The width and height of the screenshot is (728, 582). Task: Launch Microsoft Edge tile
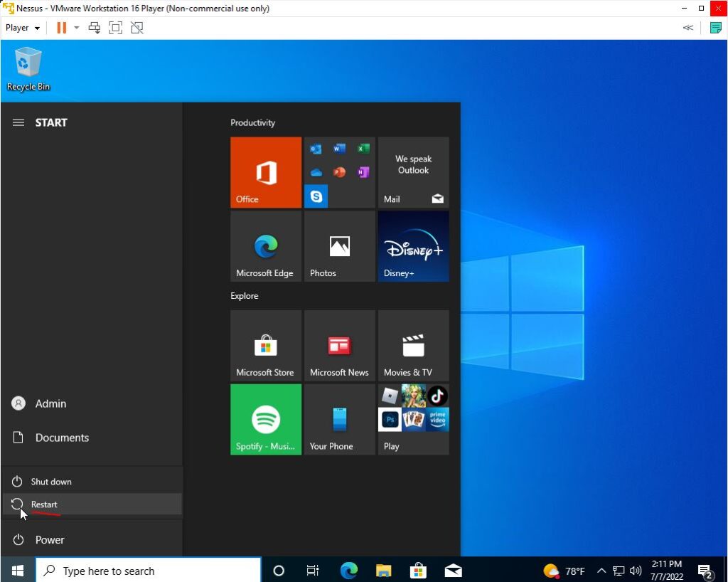tap(266, 246)
